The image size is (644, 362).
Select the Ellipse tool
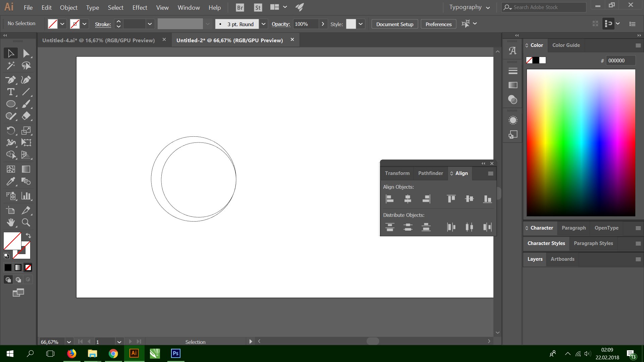click(11, 104)
